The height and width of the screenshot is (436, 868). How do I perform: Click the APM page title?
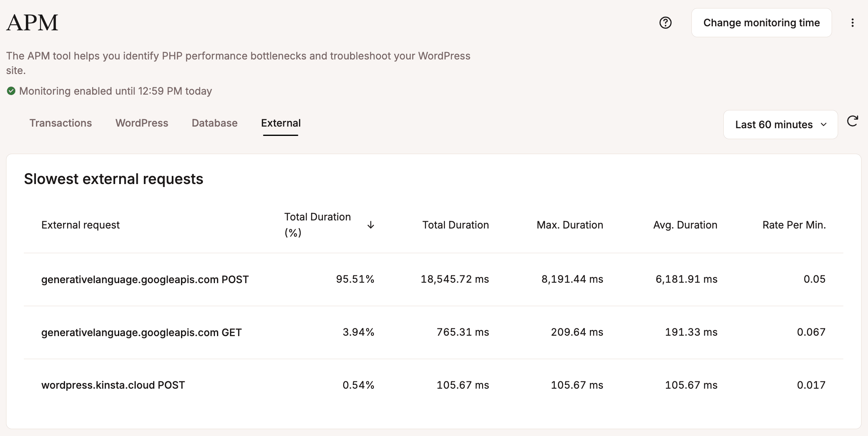(32, 23)
